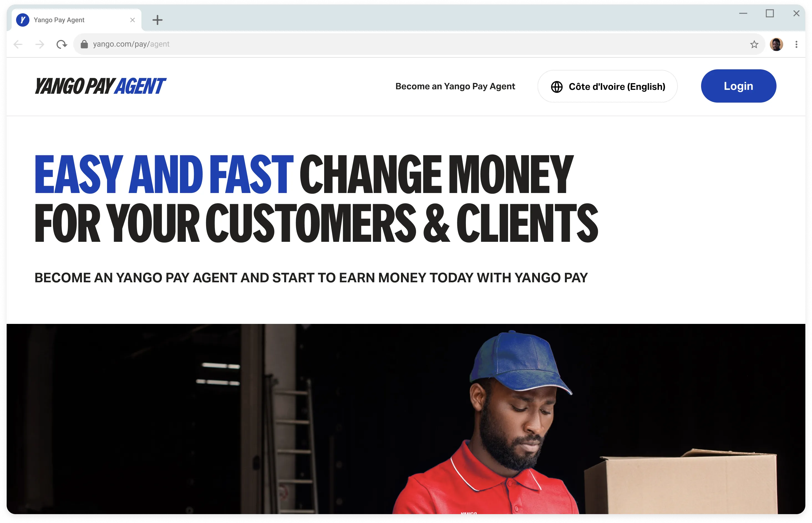Click the Yango Pay Agent logo
Image resolution: width=812 pixels, height=523 pixels.
click(x=100, y=86)
